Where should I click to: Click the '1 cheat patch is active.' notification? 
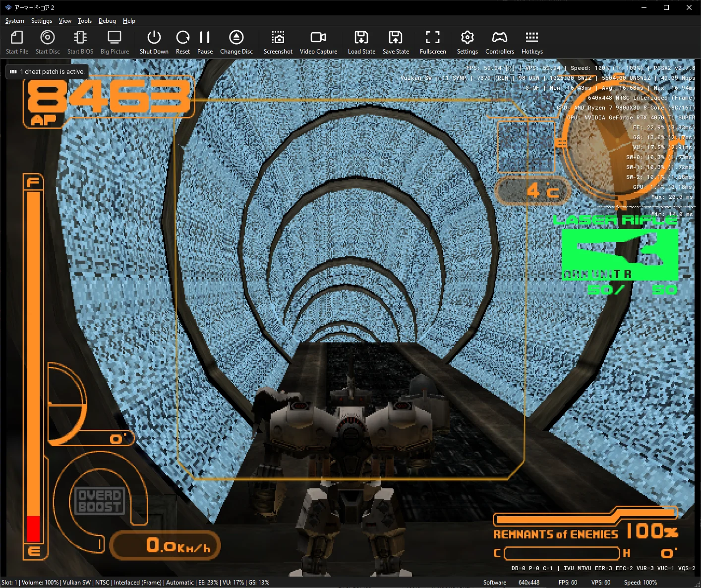click(x=48, y=72)
